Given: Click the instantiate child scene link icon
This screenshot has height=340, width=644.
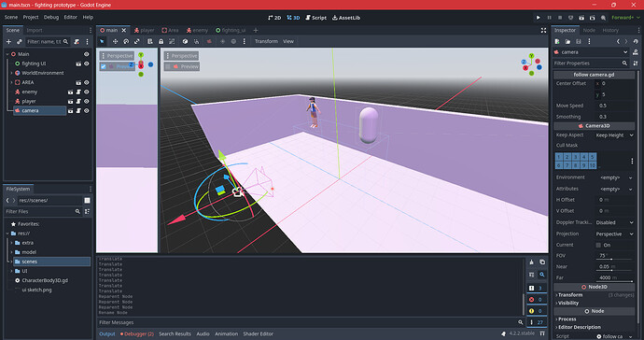Looking at the screenshot, I should pos(19,41).
